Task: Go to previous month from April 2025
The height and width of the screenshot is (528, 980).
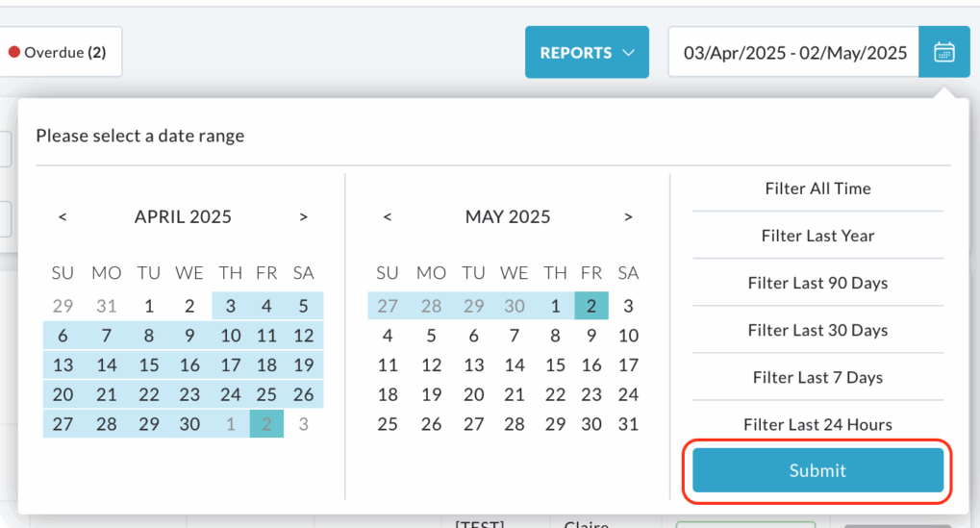Action: tap(63, 216)
